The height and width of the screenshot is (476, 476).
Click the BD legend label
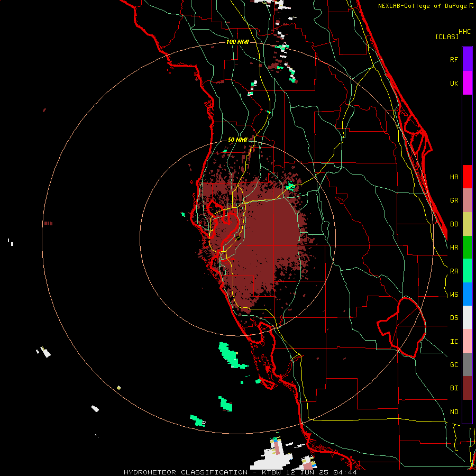point(454,224)
